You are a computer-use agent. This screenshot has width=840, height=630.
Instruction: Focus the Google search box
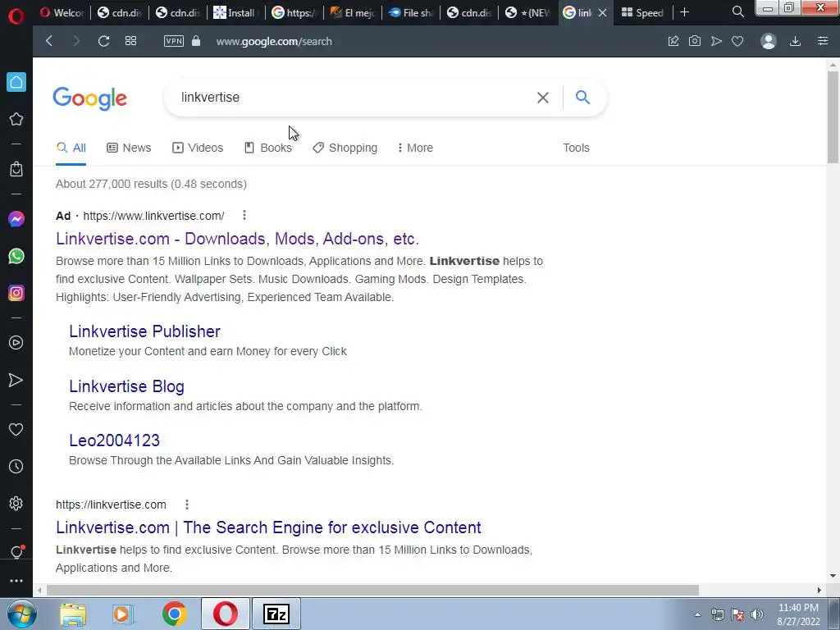354,98
